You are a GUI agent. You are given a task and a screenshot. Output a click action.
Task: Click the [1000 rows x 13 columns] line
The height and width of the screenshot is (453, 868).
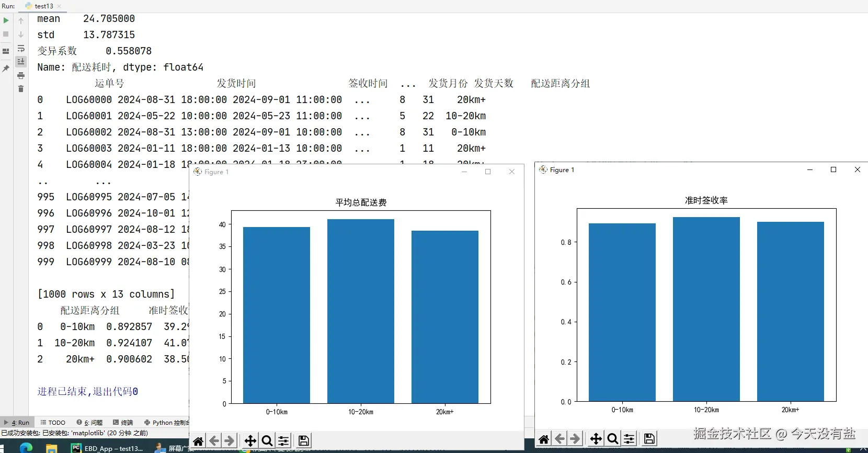tap(106, 294)
